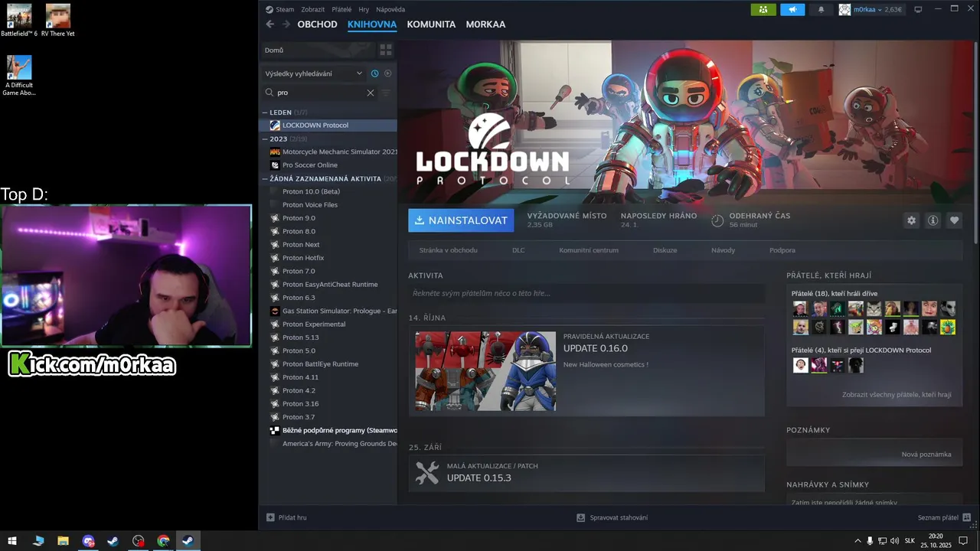
Task: Open the Přátelé menu
Action: pos(341,9)
